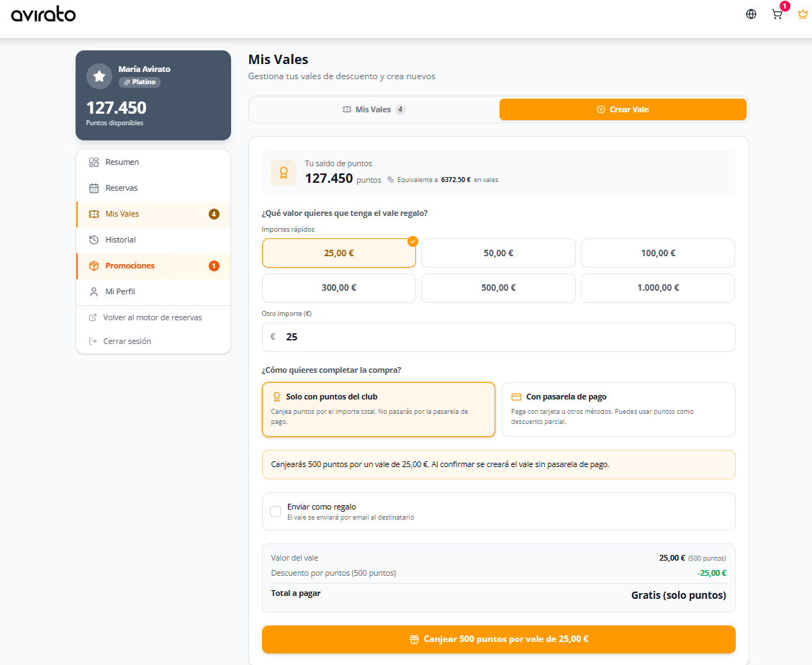Viewport: 812px width, 665px height.
Task: Open the shopping cart icon
Action: pos(777,14)
